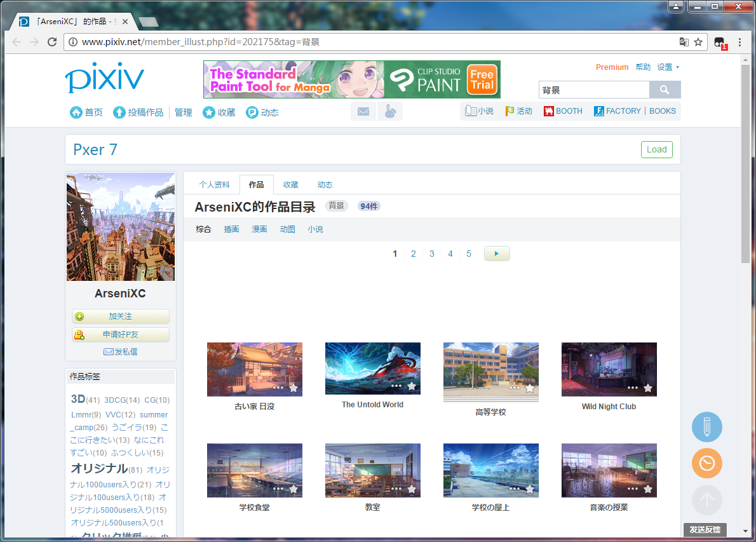The height and width of the screenshot is (542, 756).
Task: Open 收藏 bookmarks star in navigation
Action: (x=219, y=112)
